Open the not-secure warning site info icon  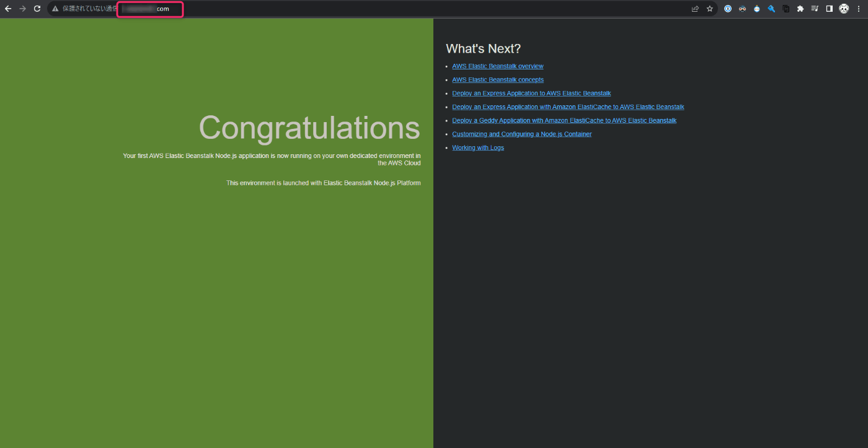pyautogui.click(x=55, y=9)
